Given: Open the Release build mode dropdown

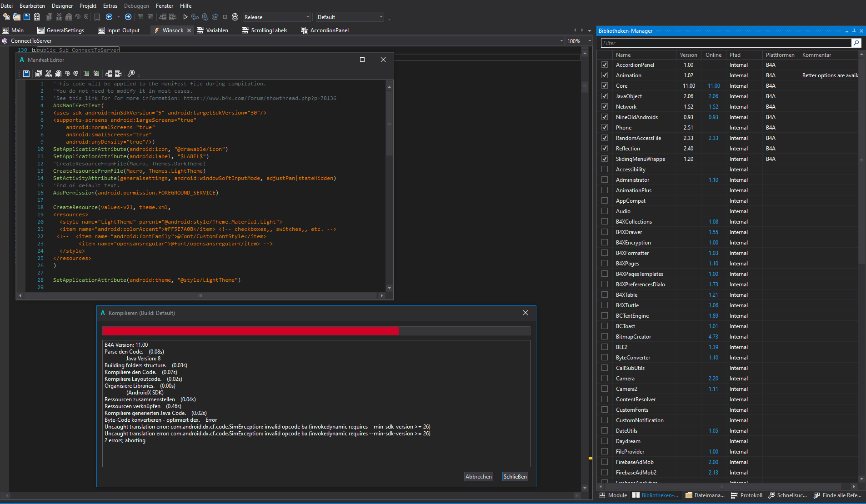Looking at the screenshot, I should click(276, 17).
